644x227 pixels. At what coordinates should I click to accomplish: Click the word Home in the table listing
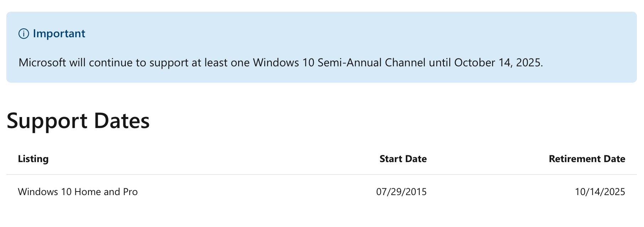[x=88, y=192]
